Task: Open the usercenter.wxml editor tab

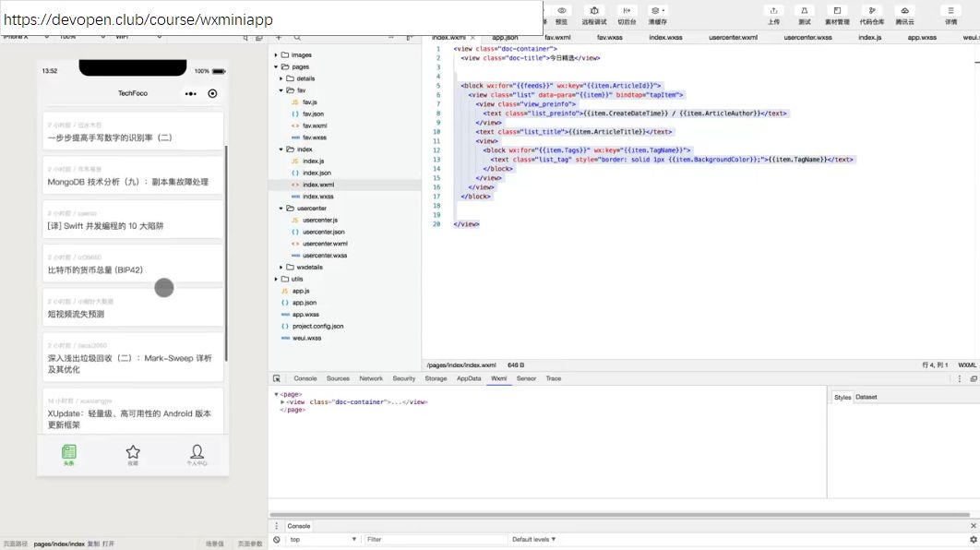Action: coord(733,38)
